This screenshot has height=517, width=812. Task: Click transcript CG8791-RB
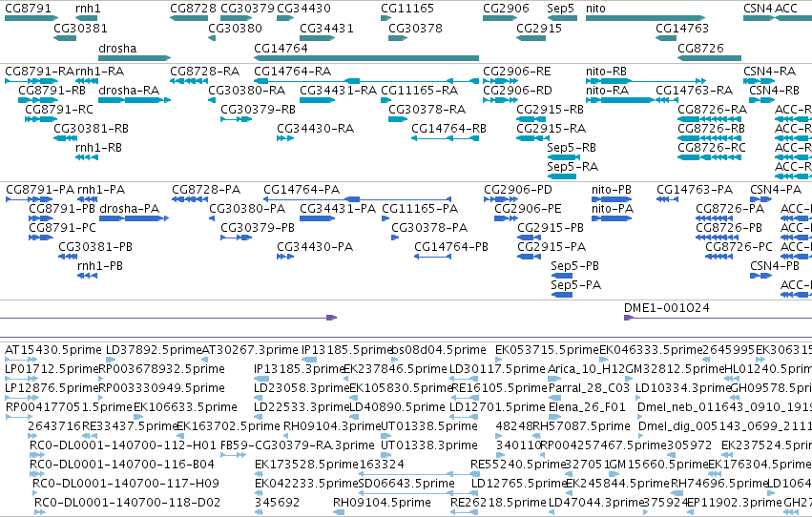coord(52,91)
